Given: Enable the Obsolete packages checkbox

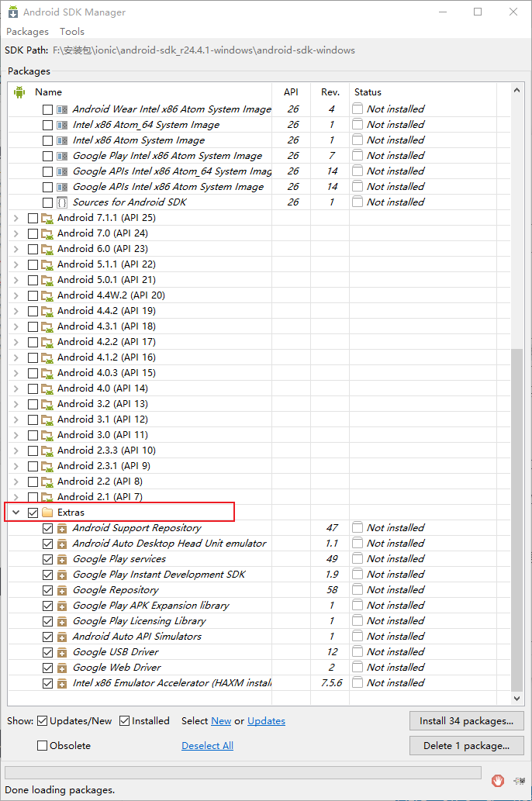Looking at the screenshot, I should pyautogui.click(x=43, y=745).
